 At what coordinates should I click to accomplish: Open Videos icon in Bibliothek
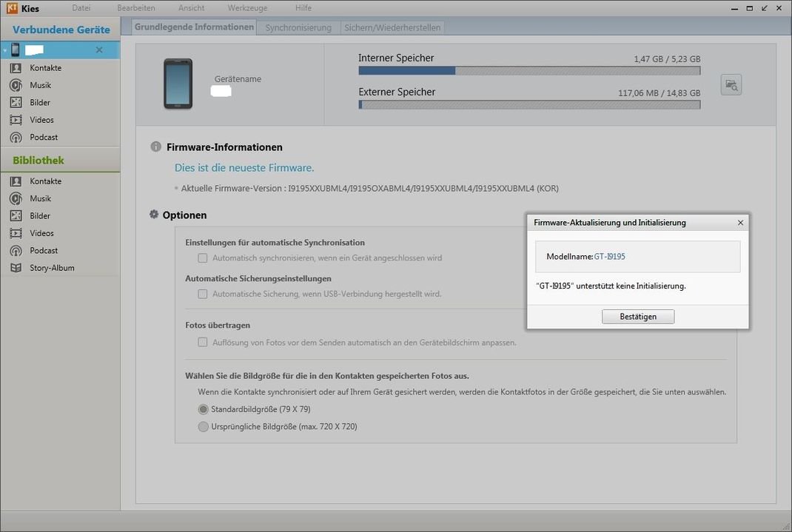(16, 233)
